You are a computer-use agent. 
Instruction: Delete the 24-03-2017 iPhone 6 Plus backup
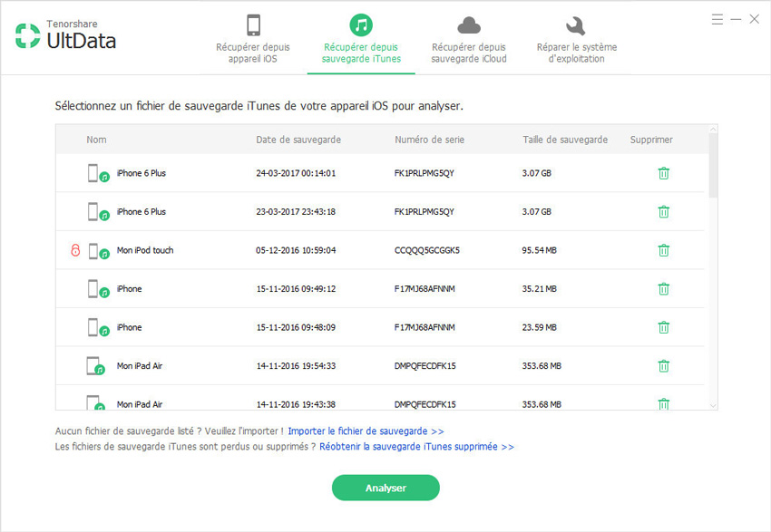coord(663,173)
